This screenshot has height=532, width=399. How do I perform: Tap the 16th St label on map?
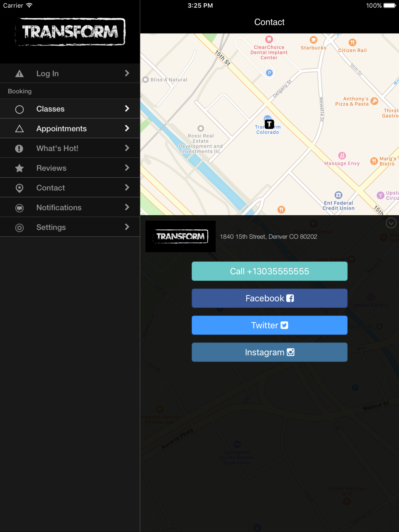click(356, 70)
